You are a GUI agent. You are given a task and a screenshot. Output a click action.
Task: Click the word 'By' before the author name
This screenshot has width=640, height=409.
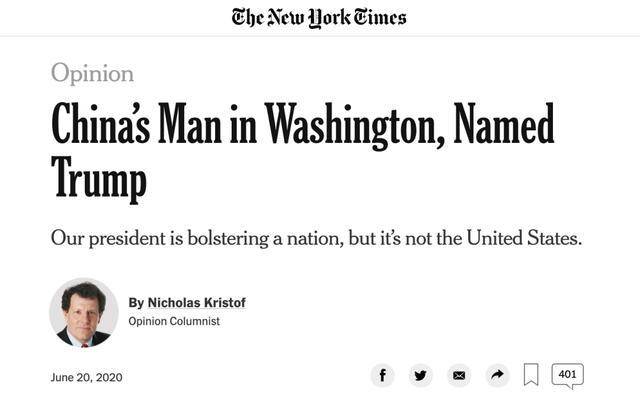136,302
